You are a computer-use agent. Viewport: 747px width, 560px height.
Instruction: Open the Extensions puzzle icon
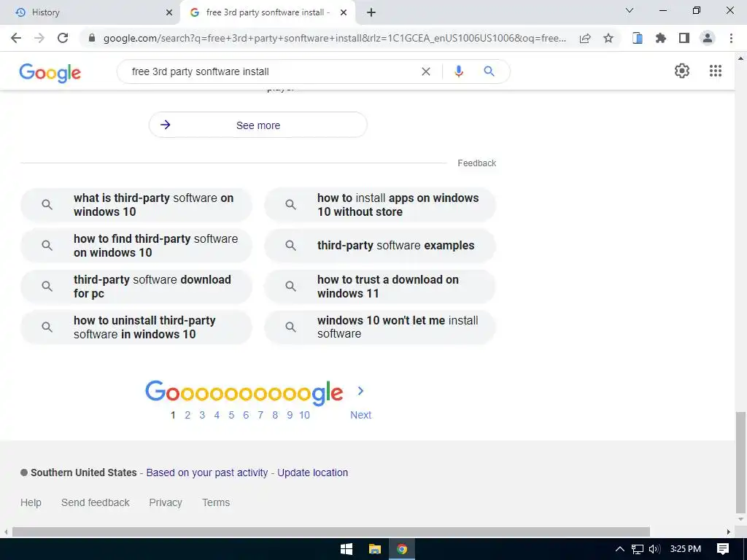pyautogui.click(x=661, y=38)
